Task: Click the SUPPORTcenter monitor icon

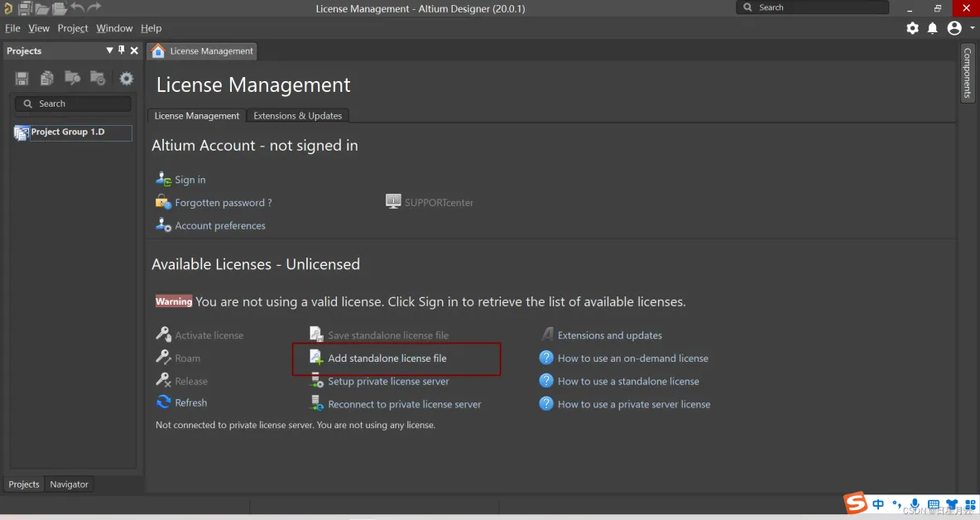Action: [393, 201]
